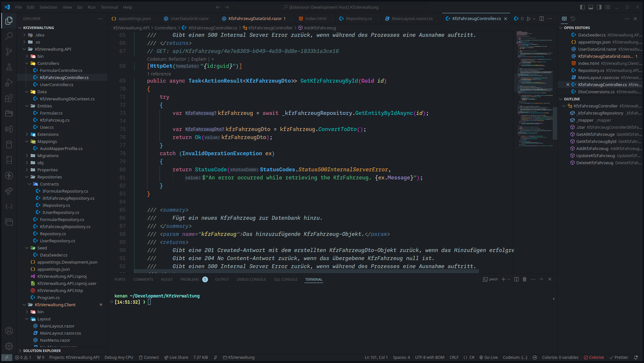Split the editor to the right

pyautogui.click(x=541, y=19)
